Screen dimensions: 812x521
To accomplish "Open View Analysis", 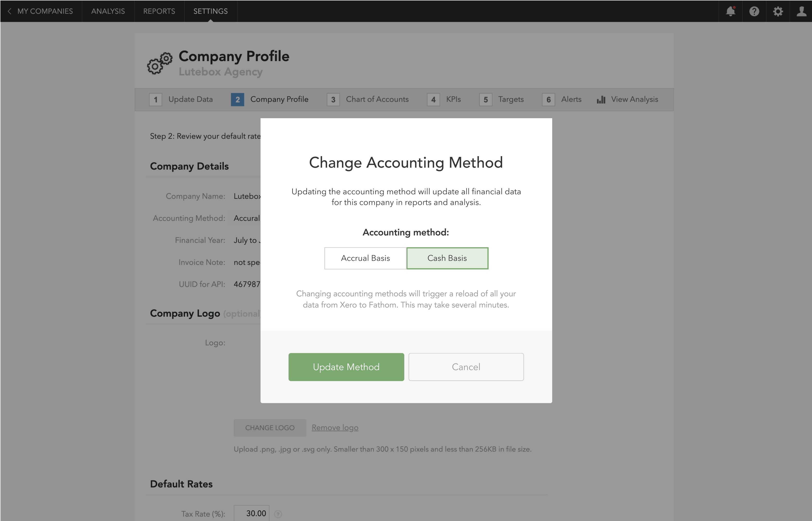I will pos(635,99).
